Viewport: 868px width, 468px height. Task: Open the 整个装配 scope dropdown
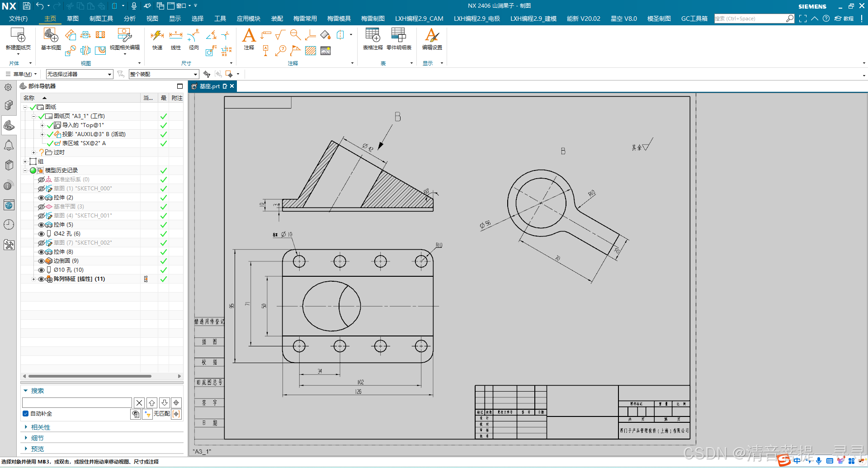(164, 74)
